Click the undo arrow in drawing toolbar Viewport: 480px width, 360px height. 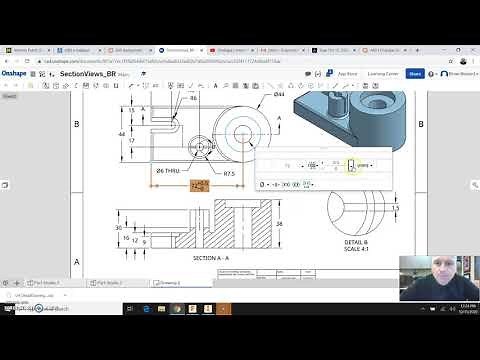click(x=6, y=86)
